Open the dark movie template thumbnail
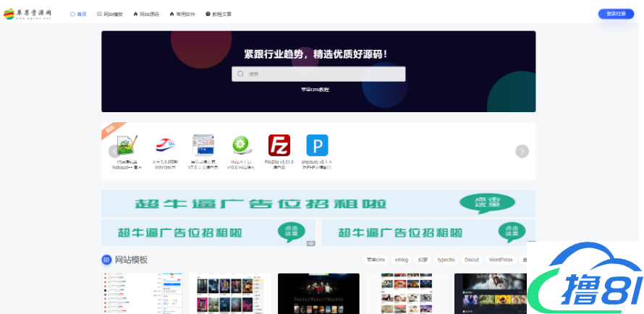The width and height of the screenshot is (644, 314). 318,293
